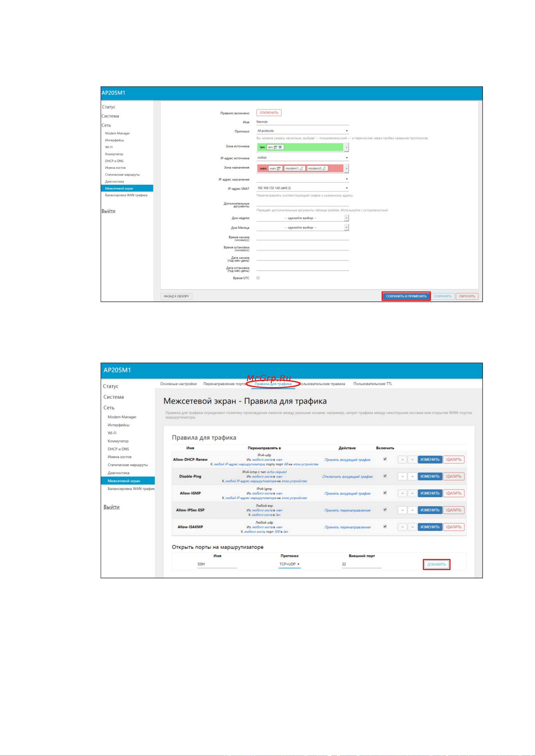Switch to Основные настройки tab
Image resolution: width=535 pixels, height=756 pixels.
[178, 384]
